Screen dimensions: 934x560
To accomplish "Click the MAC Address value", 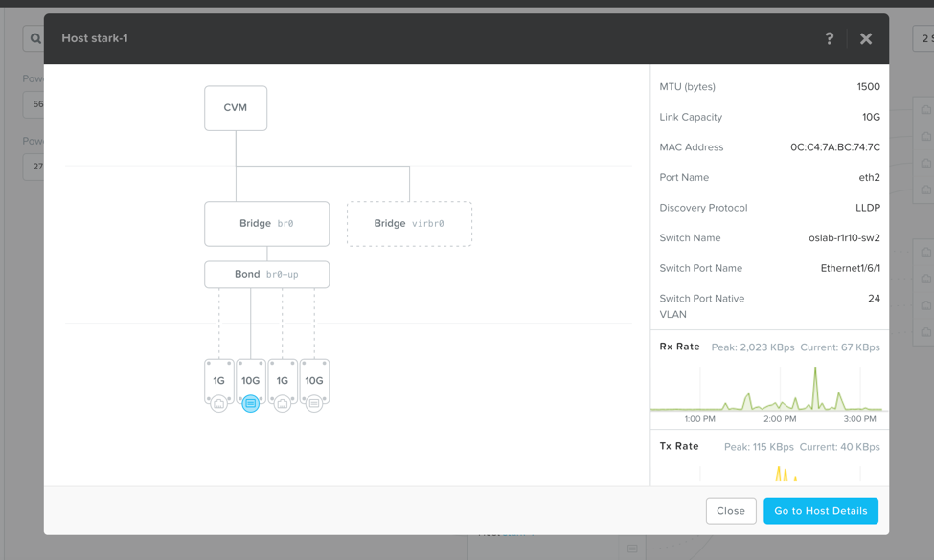I will tap(835, 147).
